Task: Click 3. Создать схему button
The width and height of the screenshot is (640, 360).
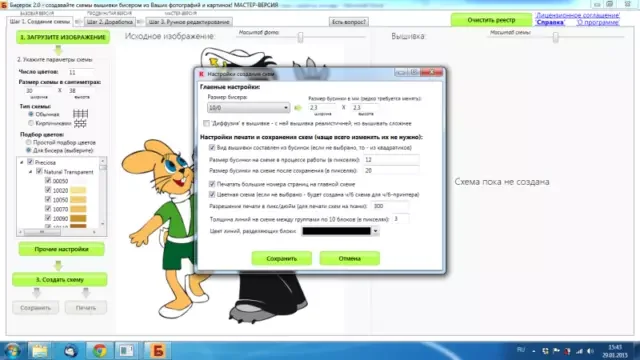Action: click(x=60, y=280)
